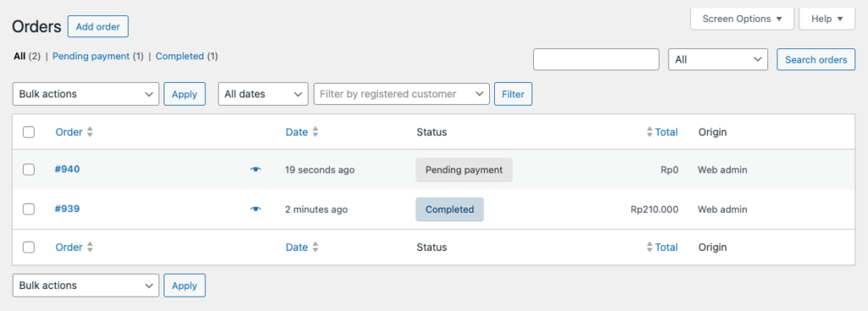868x311 pixels.
Task: Open the All dates dropdown
Action: click(x=263, y=94)
